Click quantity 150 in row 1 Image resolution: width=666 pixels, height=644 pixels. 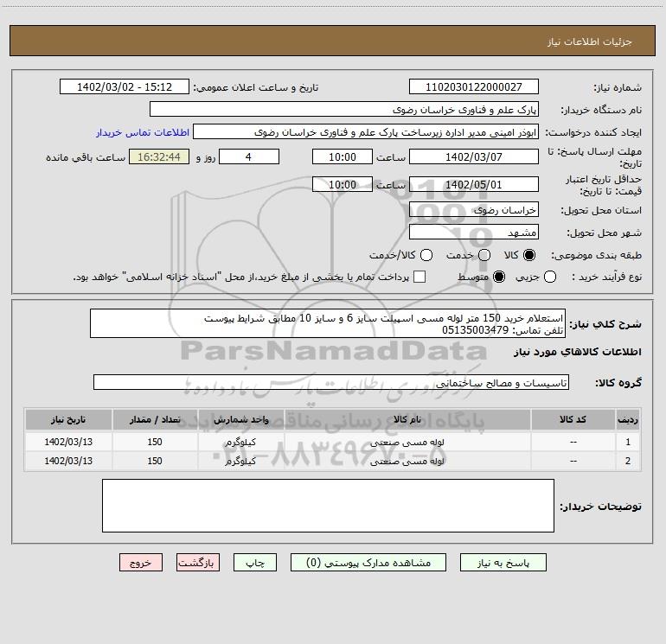pos(155,442)
